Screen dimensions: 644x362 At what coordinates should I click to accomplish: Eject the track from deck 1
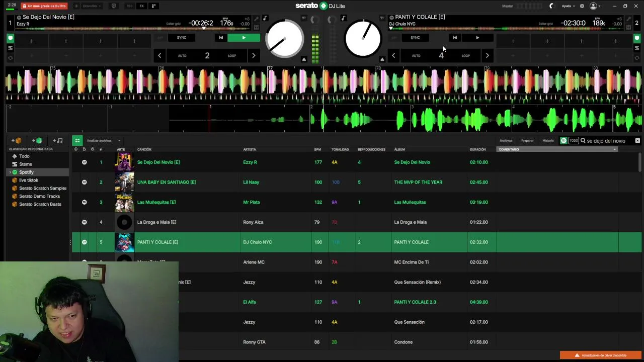(x=304, y=59)
